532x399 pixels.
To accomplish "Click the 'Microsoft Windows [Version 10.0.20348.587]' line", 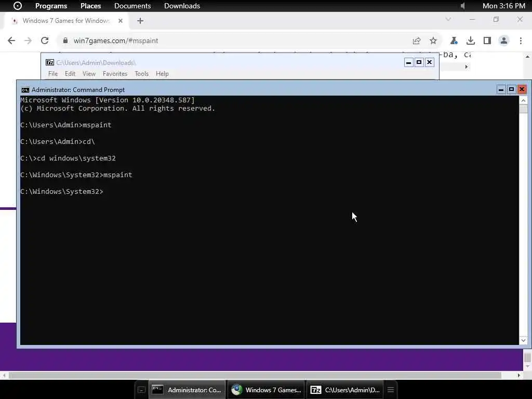I will [108, 100].
